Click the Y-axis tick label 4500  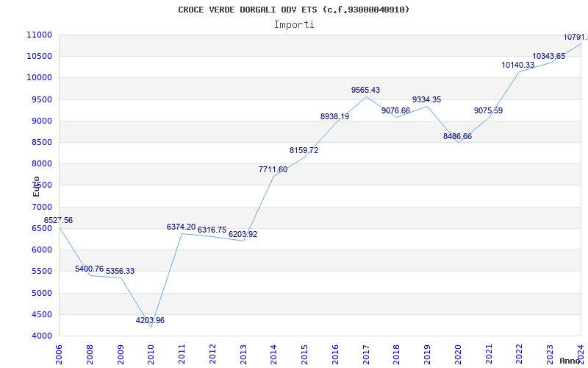(x=41, y=314)
